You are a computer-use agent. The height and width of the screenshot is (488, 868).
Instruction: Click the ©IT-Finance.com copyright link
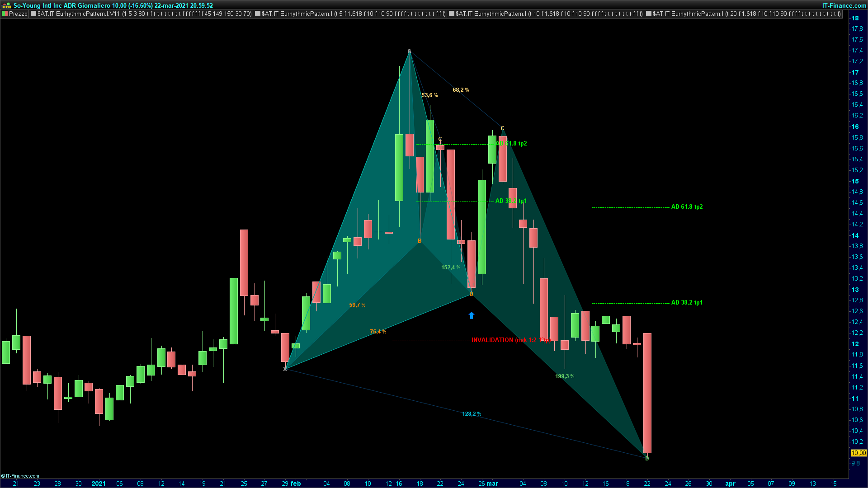pyautogui.click(x=20, y=476)
